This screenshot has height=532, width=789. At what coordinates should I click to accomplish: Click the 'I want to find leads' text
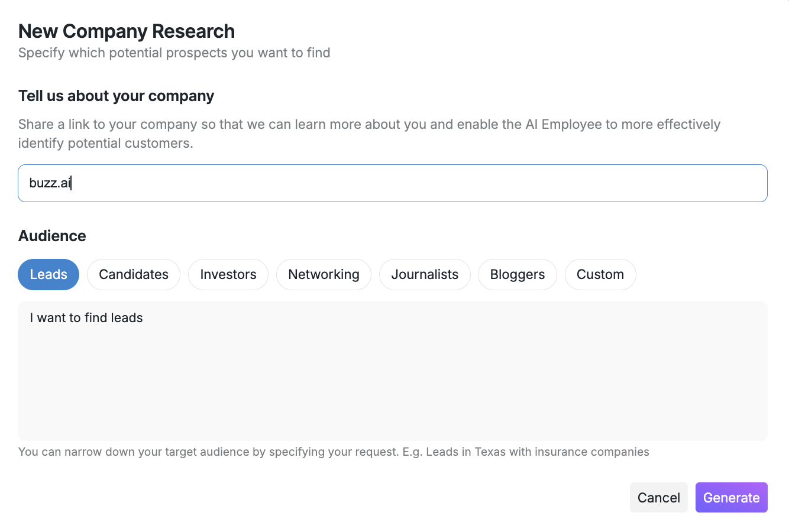click(86, 318)
